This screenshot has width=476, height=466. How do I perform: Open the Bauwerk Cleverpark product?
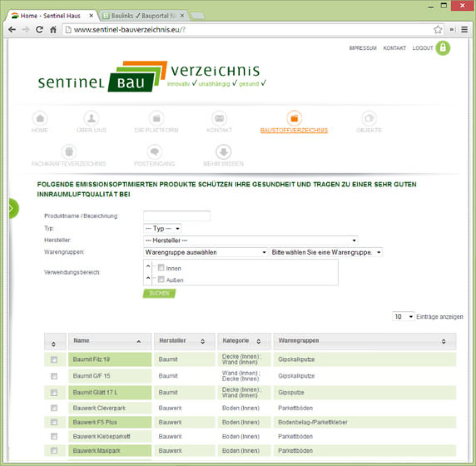click(x=99, y=408)
